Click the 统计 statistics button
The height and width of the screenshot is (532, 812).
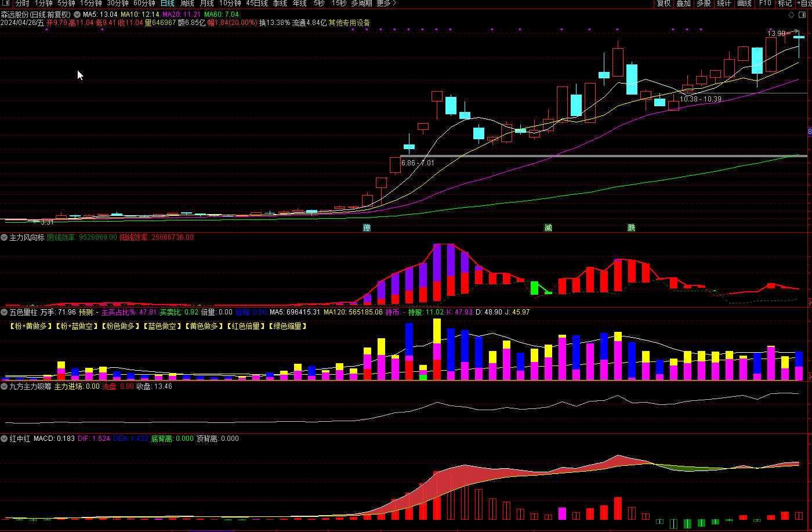pyautogui.click(x=724, y=3)
